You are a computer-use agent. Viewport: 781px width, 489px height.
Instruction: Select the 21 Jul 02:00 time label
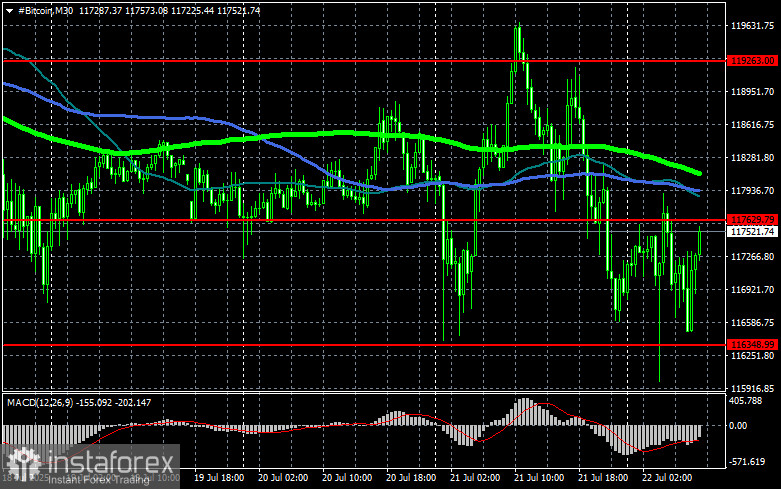click(475, 478)
